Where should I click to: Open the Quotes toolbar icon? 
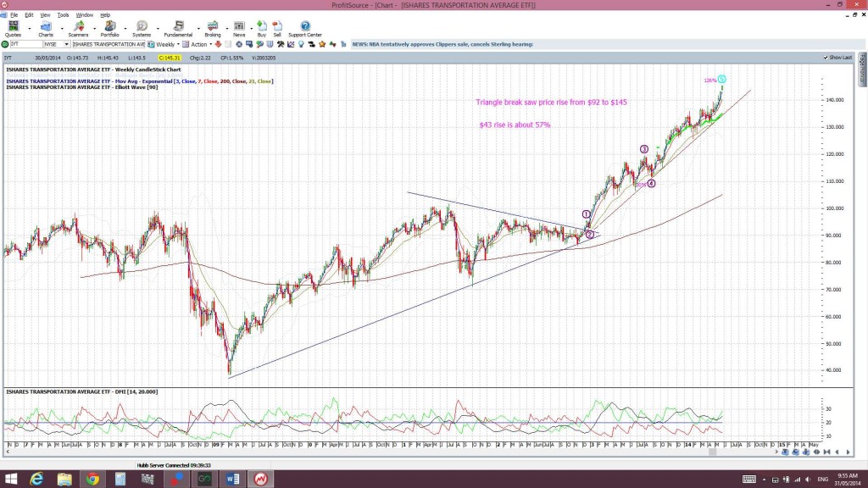click(x=13, y=25)
